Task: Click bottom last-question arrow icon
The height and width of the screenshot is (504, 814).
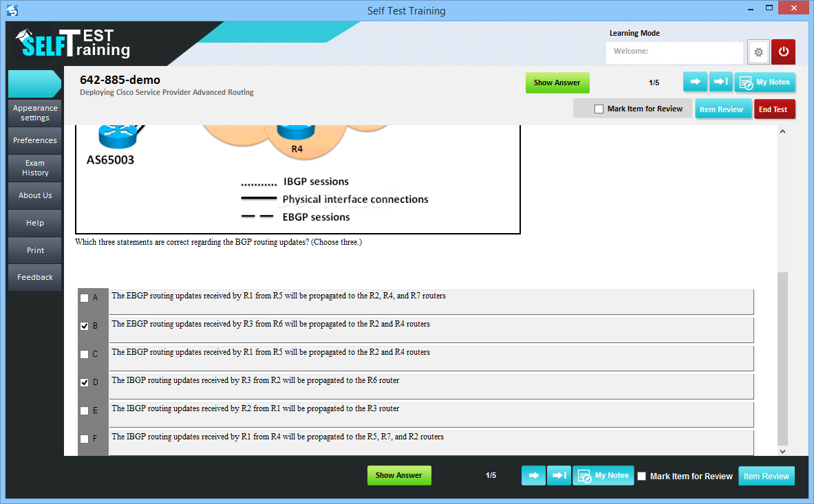Action: [559, 476]
